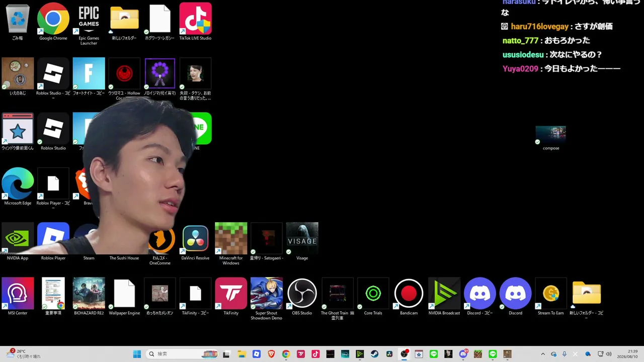Open the ごみ箱 recycle bin
The height and width of the screenshot is (362, 644).
pyautogui.click(x=18, y=22)
